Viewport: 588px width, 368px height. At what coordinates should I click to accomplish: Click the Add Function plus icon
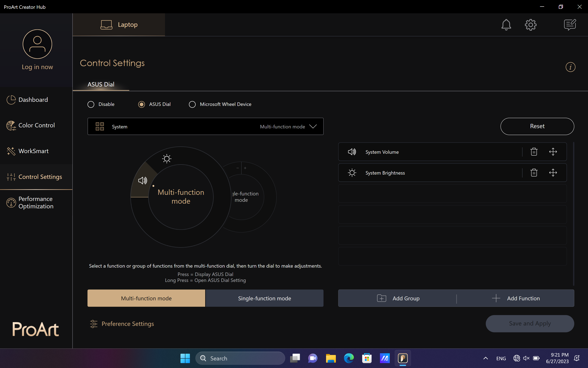pyautogui.click(x=496, y=298)
